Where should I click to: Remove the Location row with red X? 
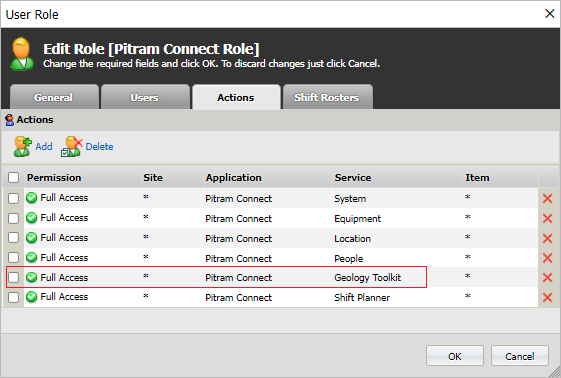point(547,238)
